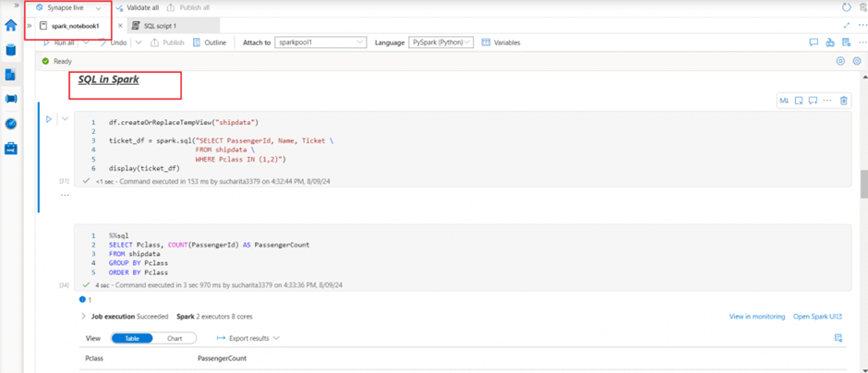Expand the Job execution details
The image size is (868, 373).
(x=83, y=317)
